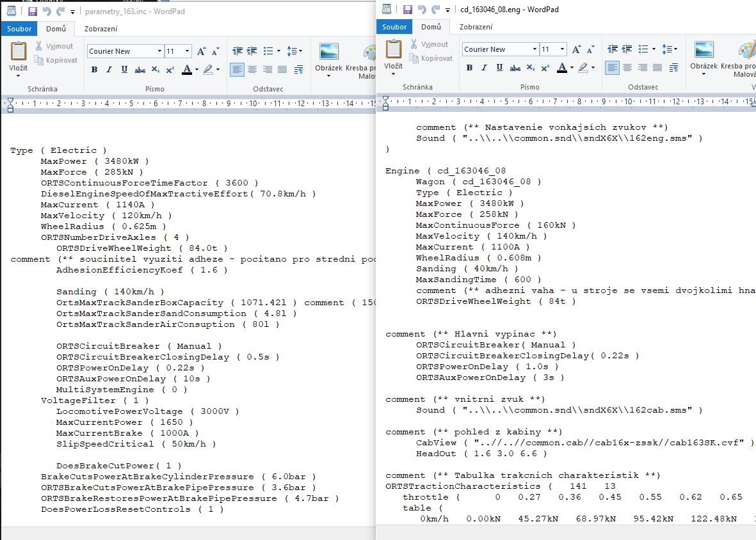Open font size 11 dropdown in right window
This screenshot has width=756, height=540.
(562, 49)
